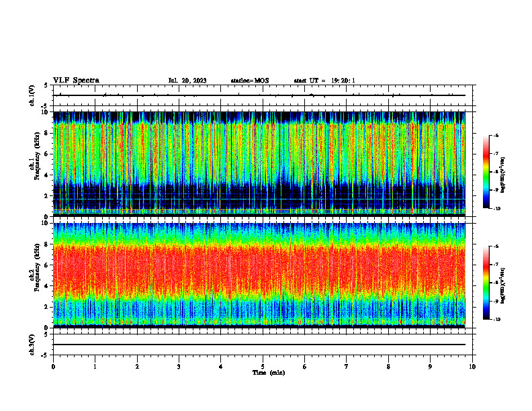Screen dimensions: 532x411
Task: Click time axis tick label '10'
Action: pyautogui.click(x=472, y=367)
